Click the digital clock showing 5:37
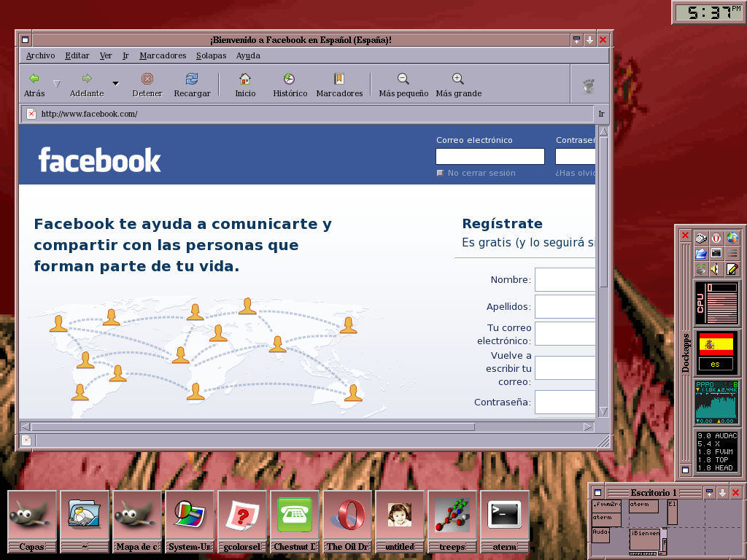The width and height of the screenshot is (747, 560). [709, 12]
